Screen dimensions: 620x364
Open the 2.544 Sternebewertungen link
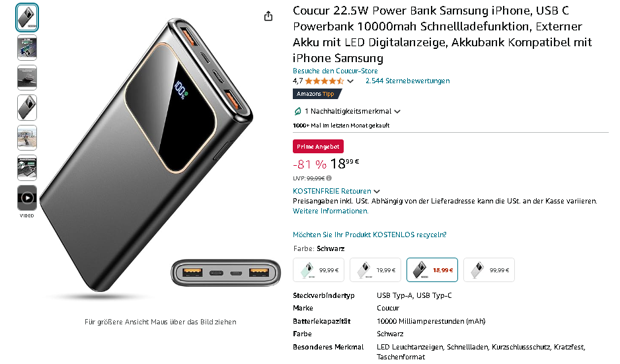[408, 81]
